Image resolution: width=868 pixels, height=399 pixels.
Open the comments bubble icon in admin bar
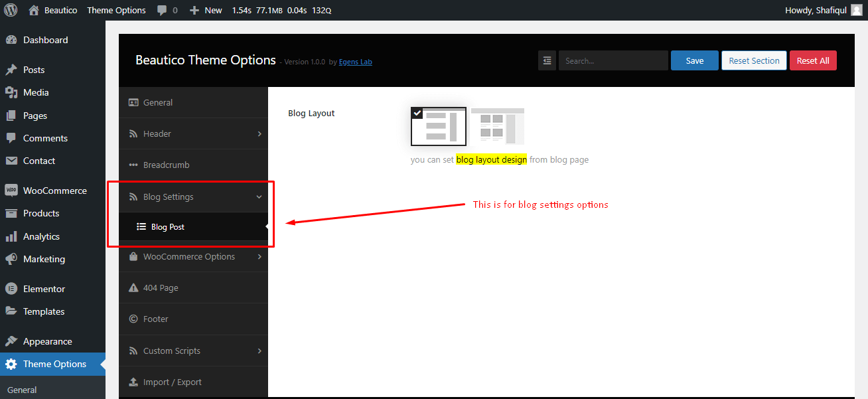point(162,11)
